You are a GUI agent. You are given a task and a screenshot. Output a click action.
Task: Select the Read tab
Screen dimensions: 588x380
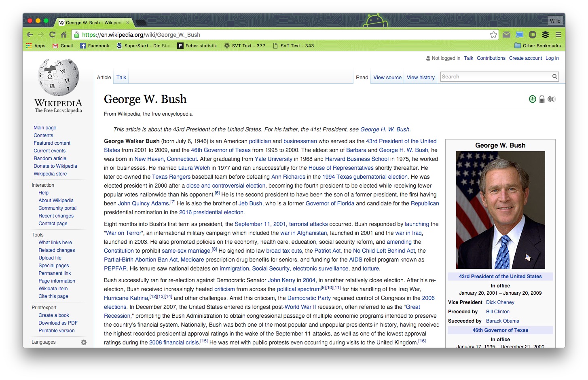[x=362, y=78]
